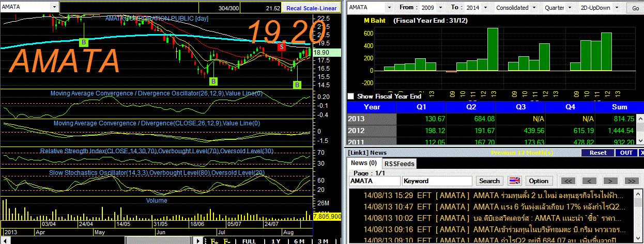Image resolution: width=644 pixels, height=244 pixels.
Task: Switch to the News (0) tab
Action: tap(363, 163)
